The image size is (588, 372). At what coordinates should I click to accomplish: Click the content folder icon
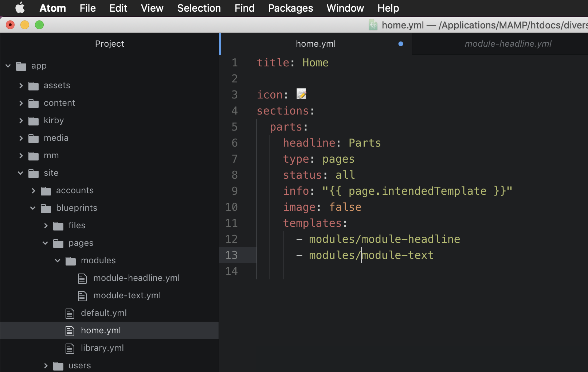tap(34, 104)
